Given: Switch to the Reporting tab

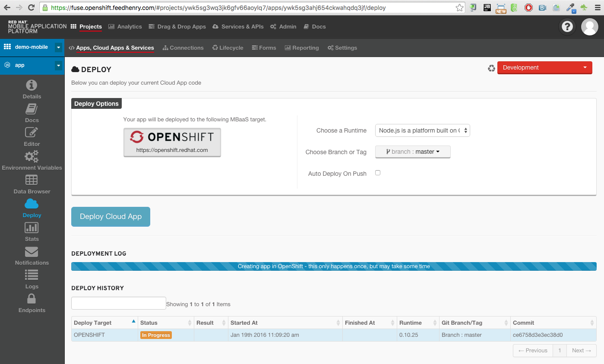Looking at the screenshot, I should pyautogui.click(x=302, y=48).
